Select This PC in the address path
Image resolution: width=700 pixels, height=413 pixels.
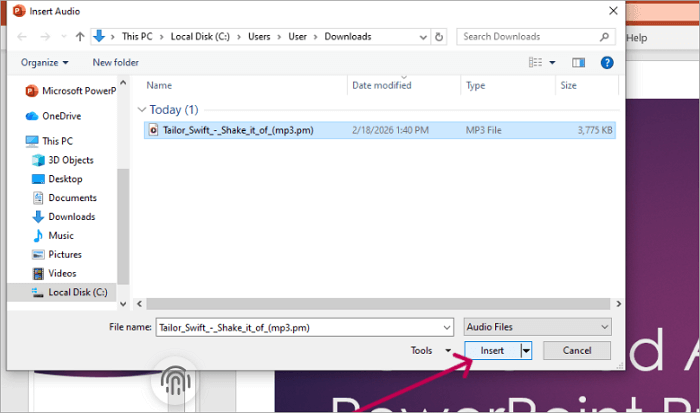[x=137, y=37]
